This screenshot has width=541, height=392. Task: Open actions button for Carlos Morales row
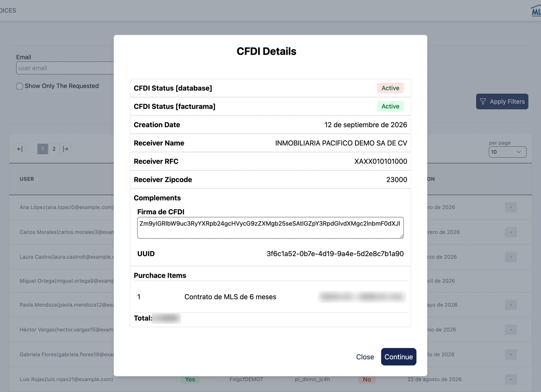pos(511,232)
